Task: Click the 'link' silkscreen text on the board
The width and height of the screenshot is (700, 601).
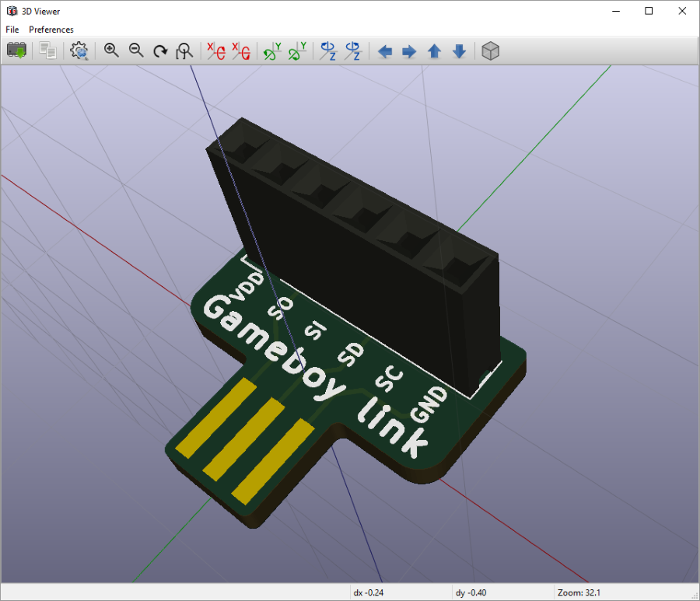Action: tap(393, 428)
